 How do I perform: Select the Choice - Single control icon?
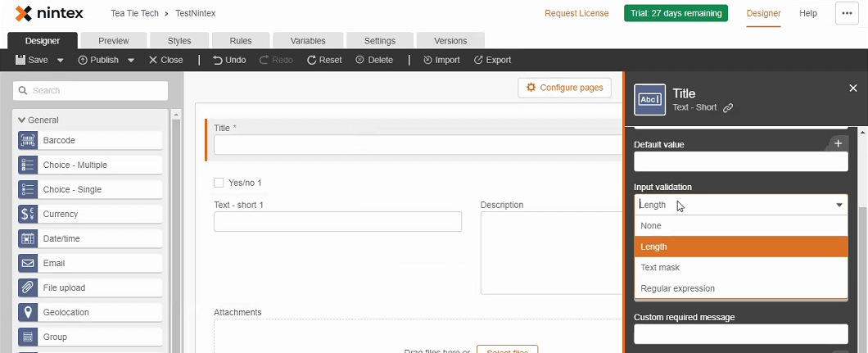click(28, 189)
